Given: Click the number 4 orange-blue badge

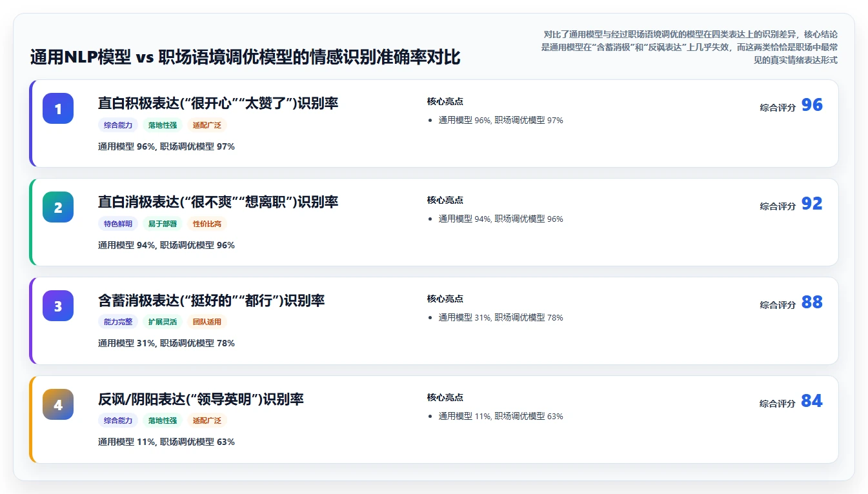Looking at the screenshot, I should (58, 404).
